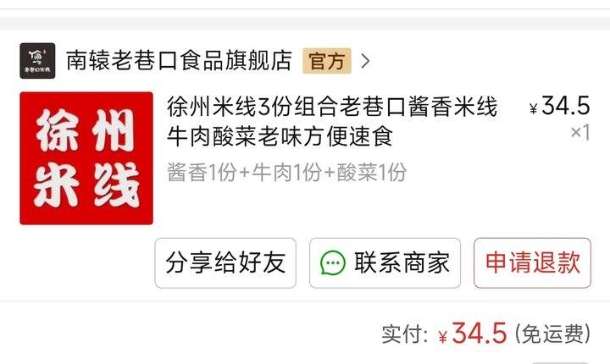Click the gray divider band above the store

pos(305,24)
